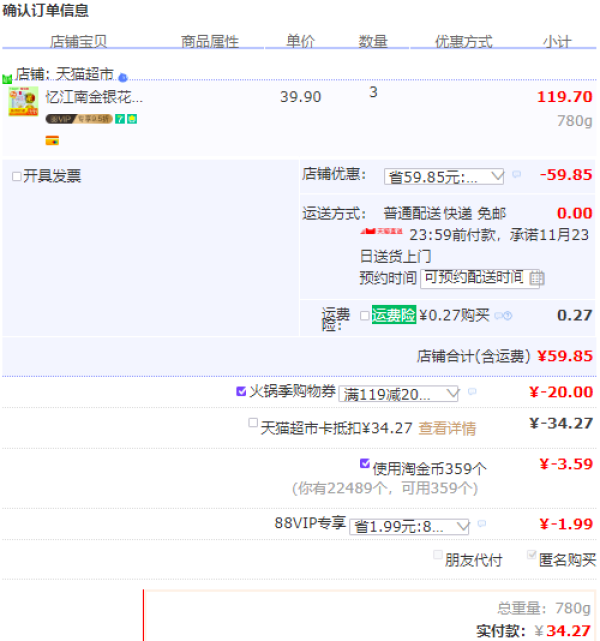Click the 0.00 shipping fee amount
600x641 pixels.
tap(575, 213)
